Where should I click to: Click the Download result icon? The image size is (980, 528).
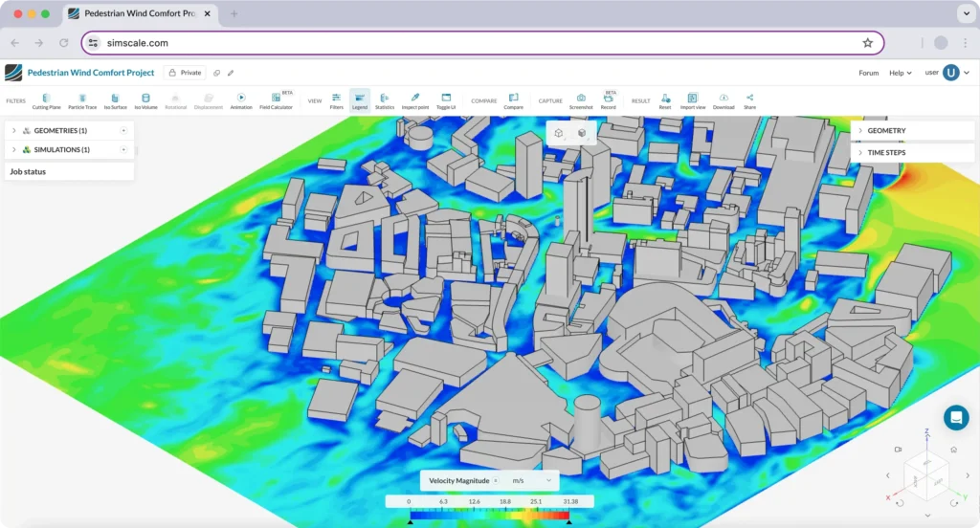point(724,100)
